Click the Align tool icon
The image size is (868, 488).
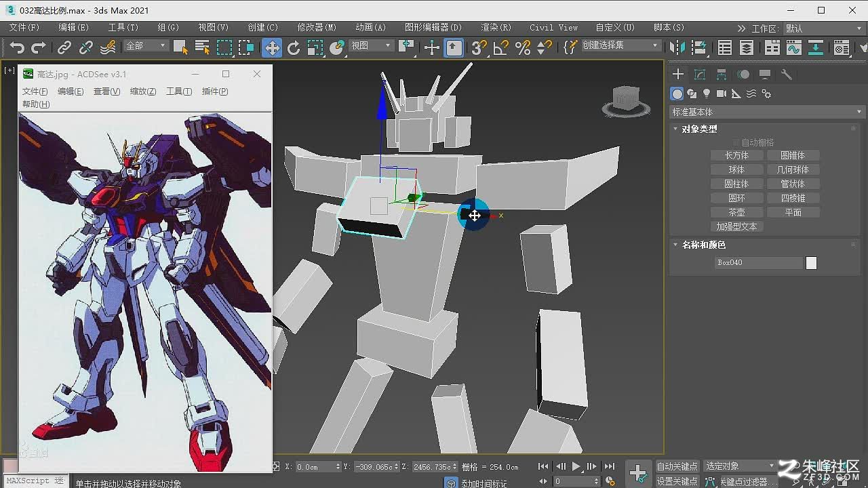click(x=698, y=47)
